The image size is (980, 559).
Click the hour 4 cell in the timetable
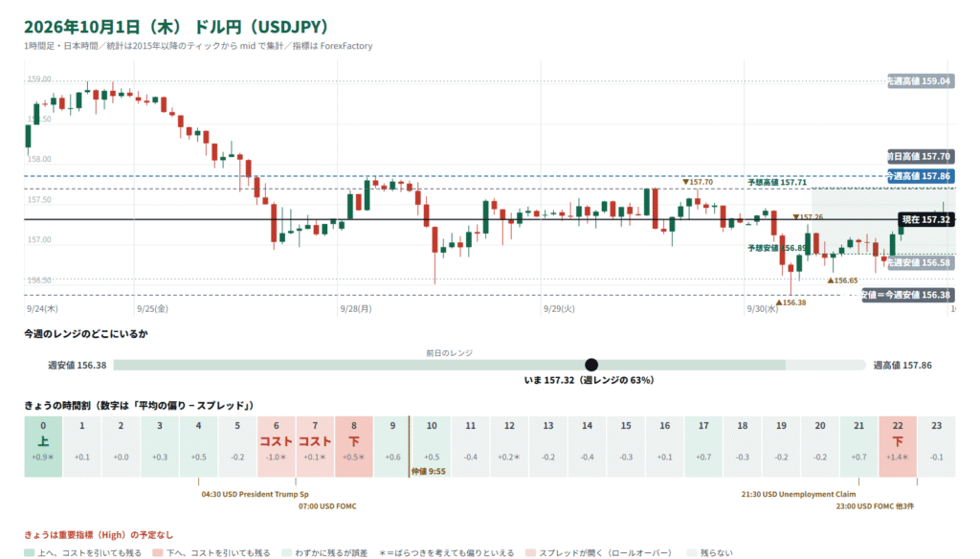[x=198, y=446]
